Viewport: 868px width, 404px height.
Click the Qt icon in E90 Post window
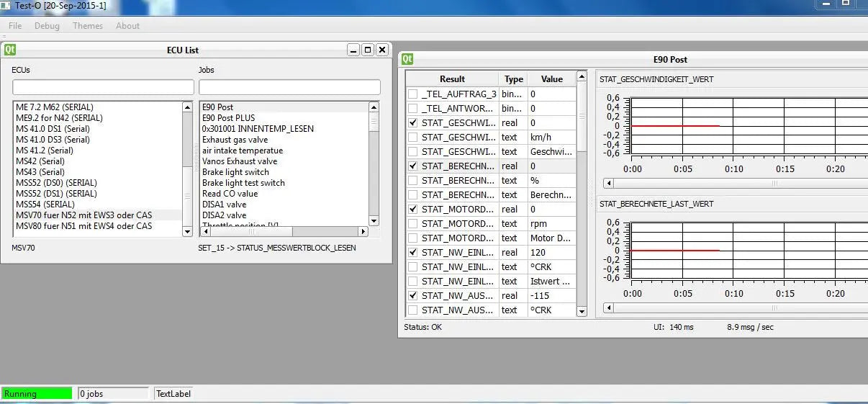[407, 59]
